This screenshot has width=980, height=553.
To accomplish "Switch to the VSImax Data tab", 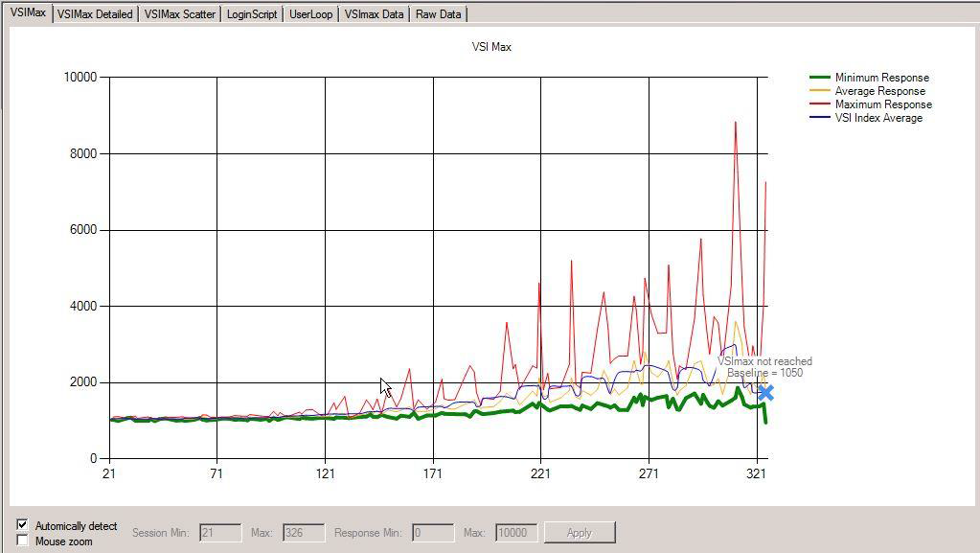I will click(x=374, y=14).
